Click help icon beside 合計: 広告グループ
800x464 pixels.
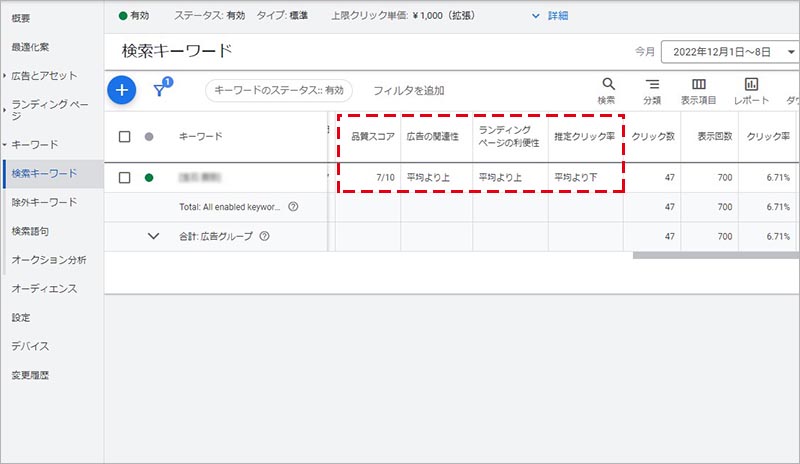[x=264, y=237]
